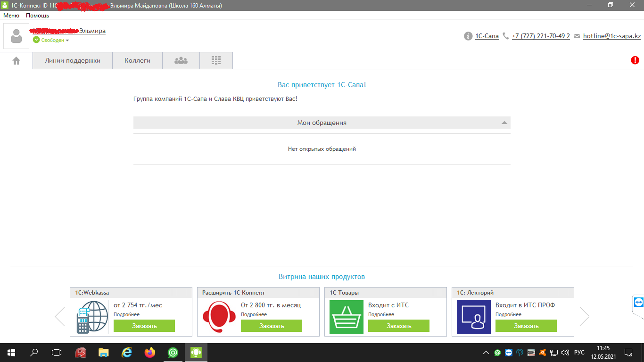The image size is (644, 362).
Task: Open the volume tray icon
Action: pos(565,353)
